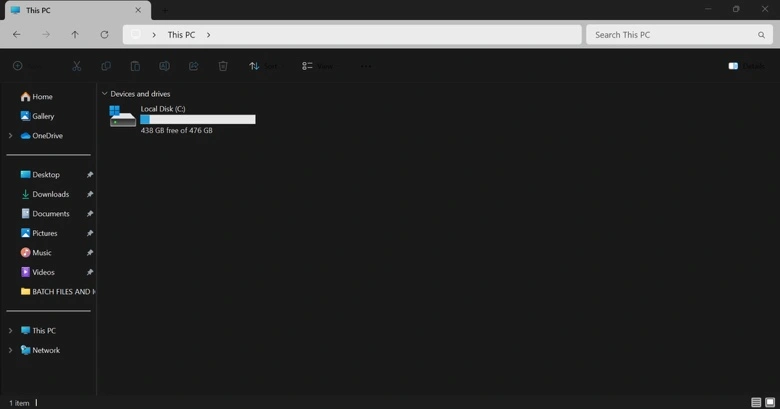Viewport: 780px width, 409px height.
Task: Select Network in the navigation pane
Action: [40, 350]
